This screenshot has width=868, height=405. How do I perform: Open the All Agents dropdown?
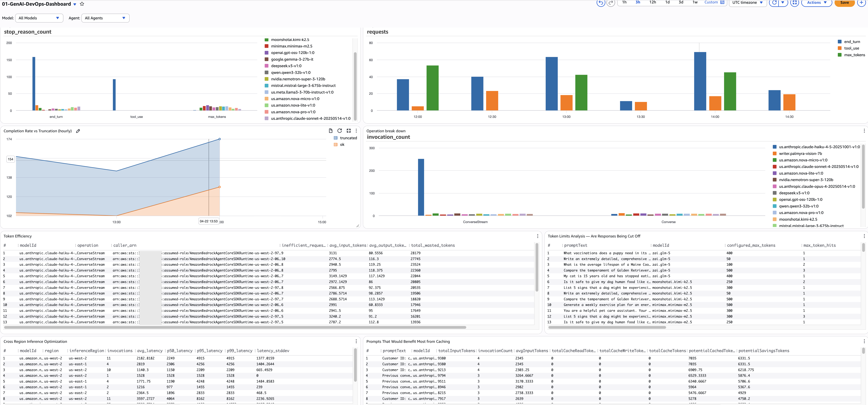tap(105, 18)
